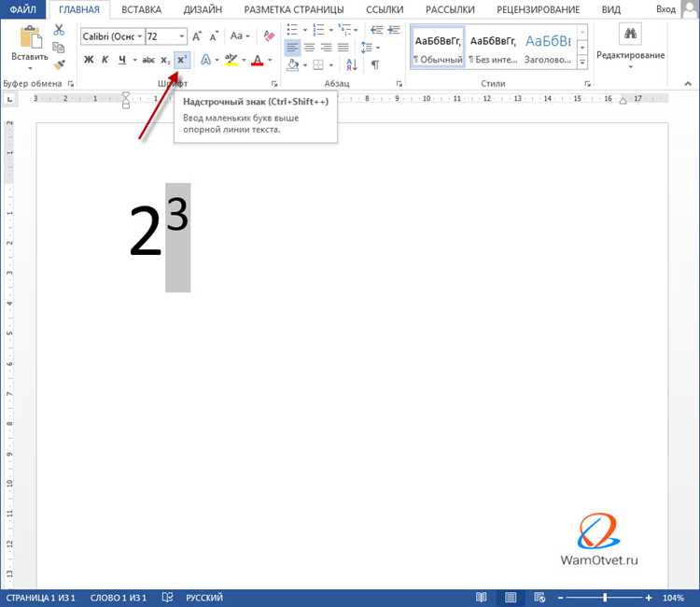Click СТРАНИЦА 1 ИЗ 1 in status bar
This screenshot has height=607, width=700.
(x=41, y=598)
